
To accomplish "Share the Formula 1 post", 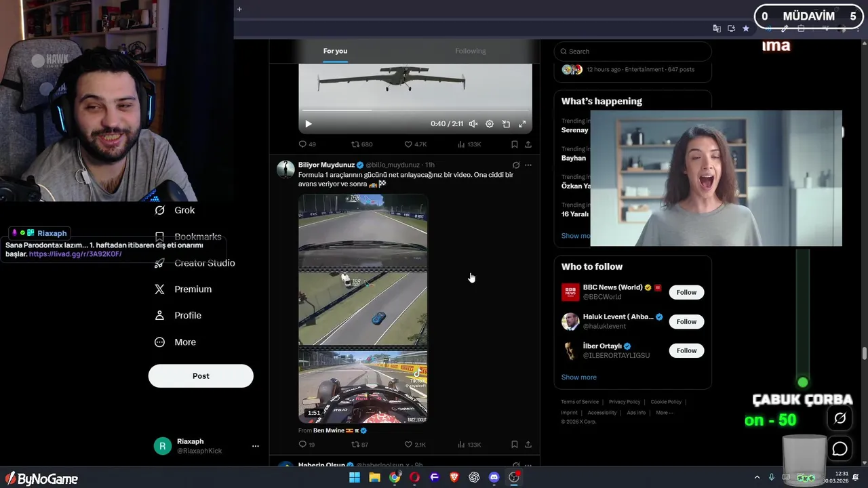I will 528,445.
